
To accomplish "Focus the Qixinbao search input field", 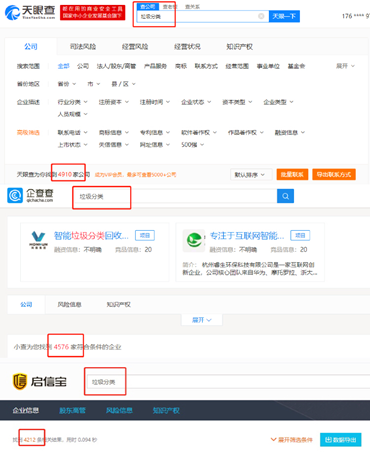I will pyautogui.click(x=228, y=382).
